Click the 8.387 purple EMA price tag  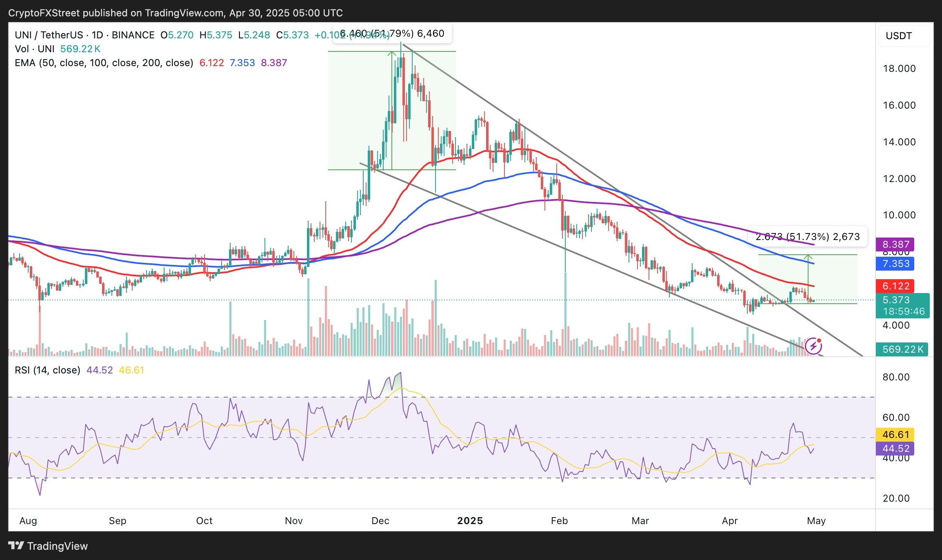tap(895, 244)
